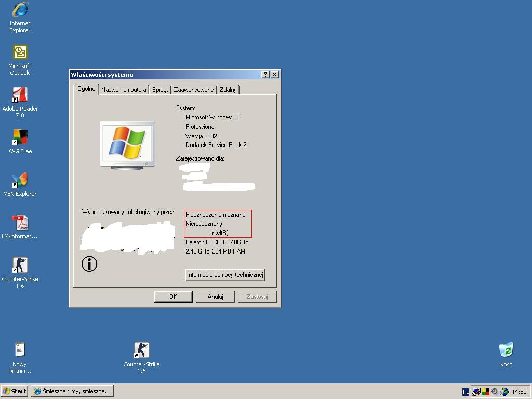
Task: Switch to the Zdalny tab
Action: point(228,90)
